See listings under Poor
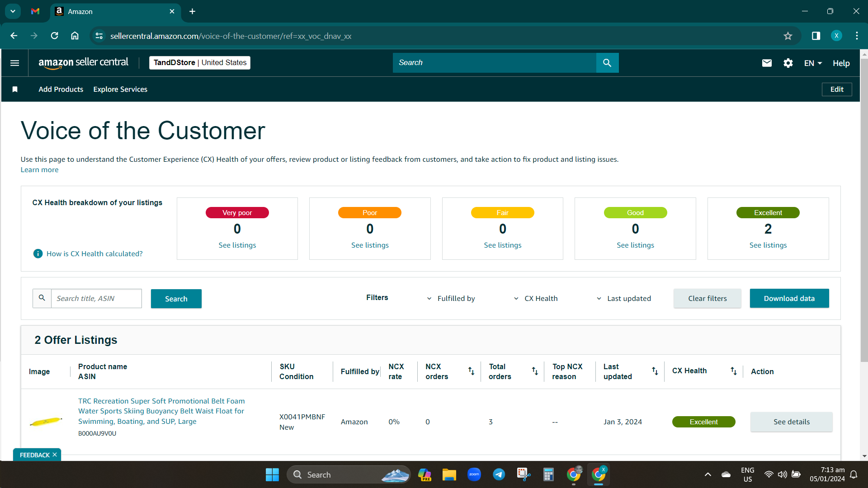This screenshot has width=868, height=488. (x=370, y=245)
